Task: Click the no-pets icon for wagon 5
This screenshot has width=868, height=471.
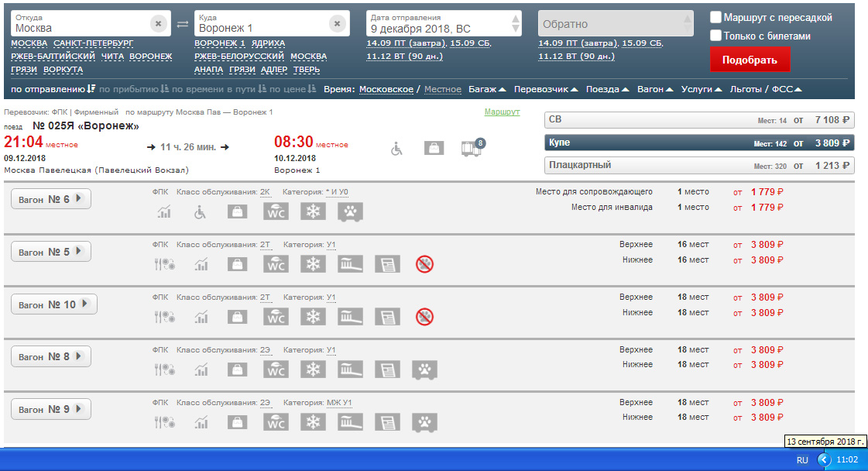Action: click(424, 264)
